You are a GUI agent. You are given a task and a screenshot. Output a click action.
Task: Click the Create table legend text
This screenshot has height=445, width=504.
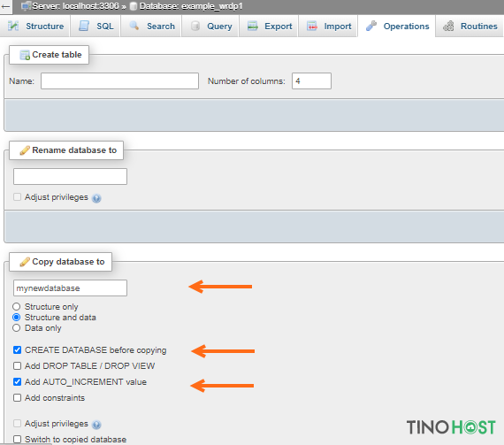tap(57, 55)
